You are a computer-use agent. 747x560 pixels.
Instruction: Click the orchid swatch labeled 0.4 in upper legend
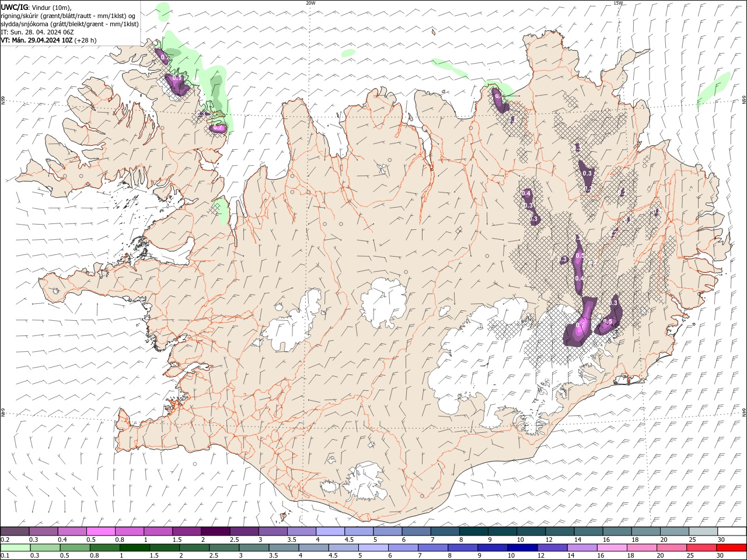coord(72,531)
